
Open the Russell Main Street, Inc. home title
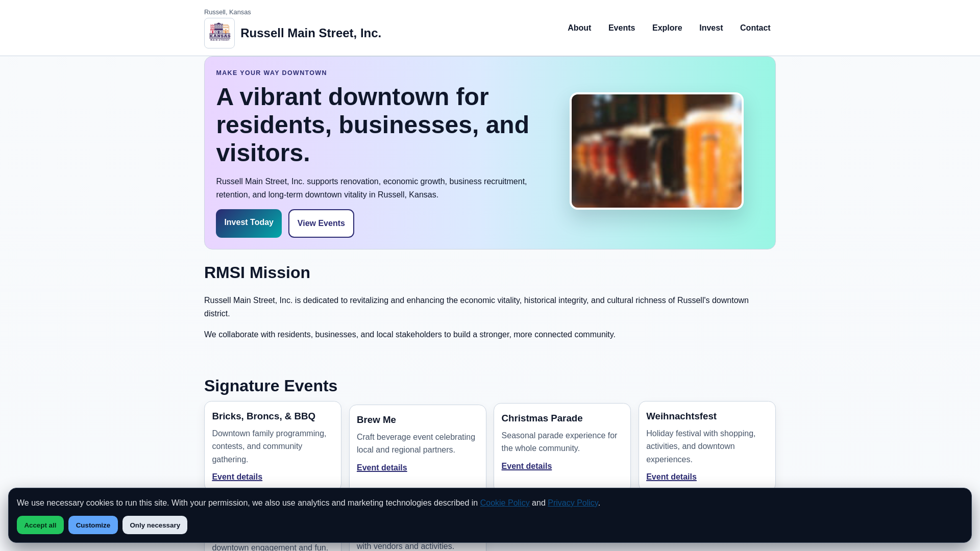point(310,33)
